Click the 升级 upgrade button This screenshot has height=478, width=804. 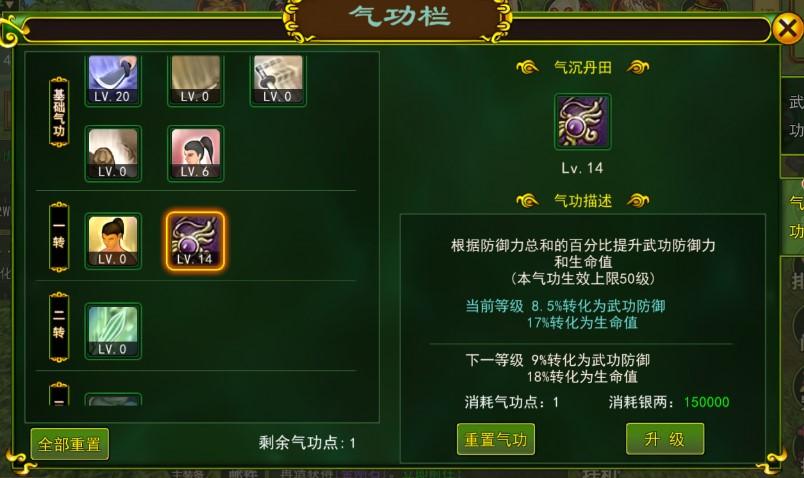pos(665,439)
